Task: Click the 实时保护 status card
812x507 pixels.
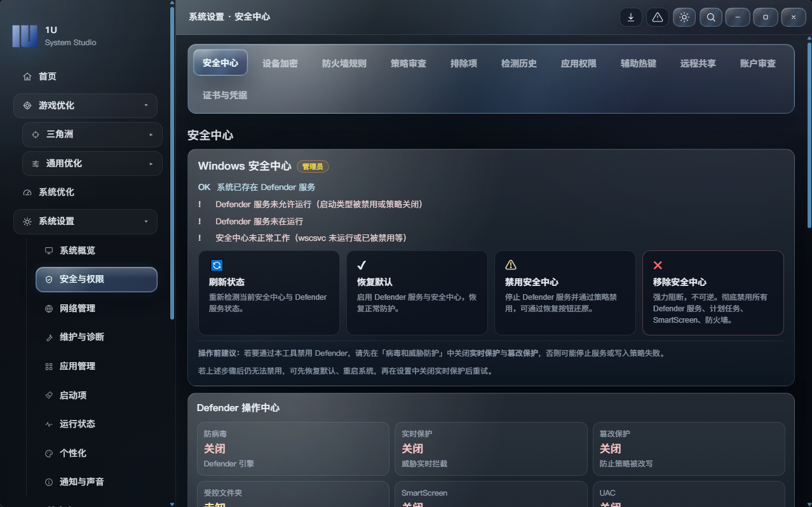Action: [491, 449]
